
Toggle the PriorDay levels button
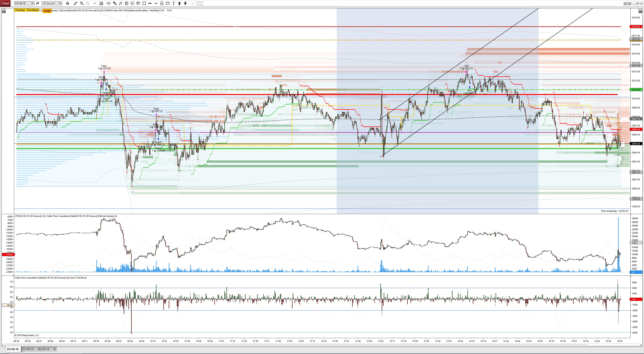click(20, 10)
